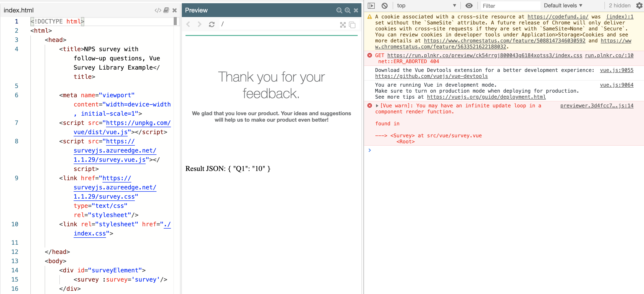Expand preview to fullscreen
644x294 pixels.
click(x=343, y=25)
